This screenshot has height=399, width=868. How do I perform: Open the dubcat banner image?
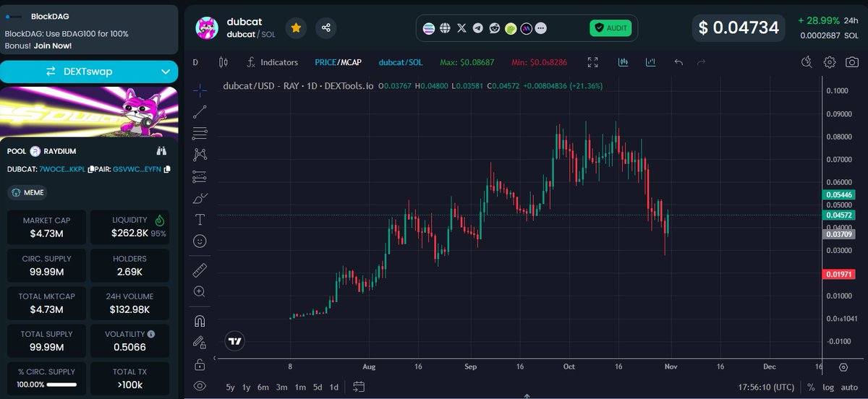click(x=89, y=111)
